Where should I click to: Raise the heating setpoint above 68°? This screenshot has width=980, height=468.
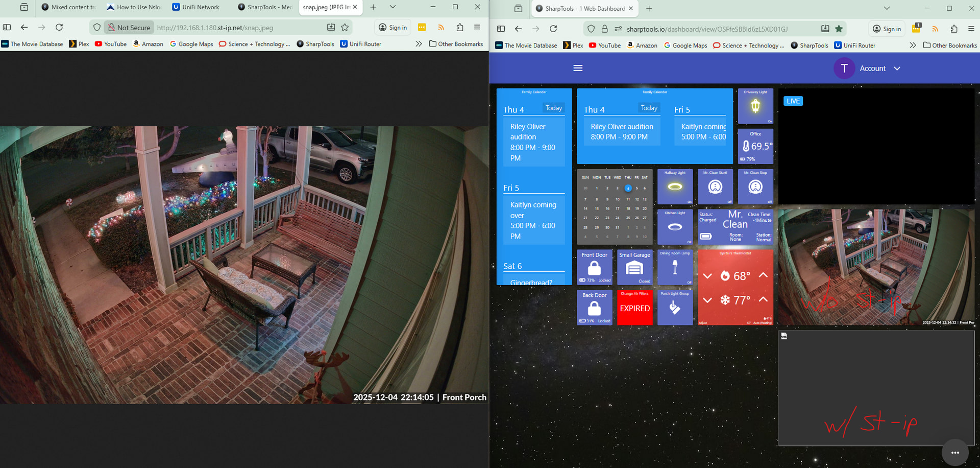point(763,275)
